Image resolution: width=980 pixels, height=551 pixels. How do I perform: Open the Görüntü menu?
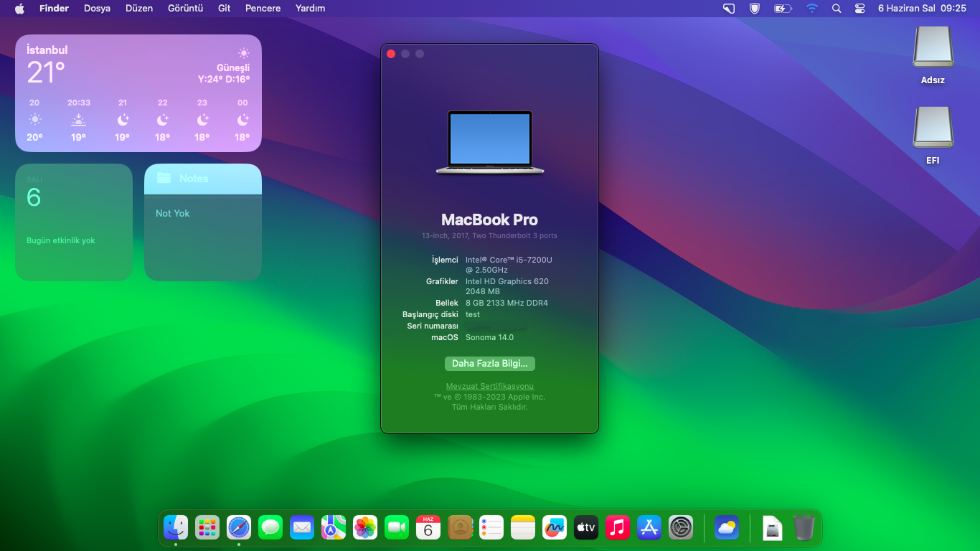click(x=185, y=9)
